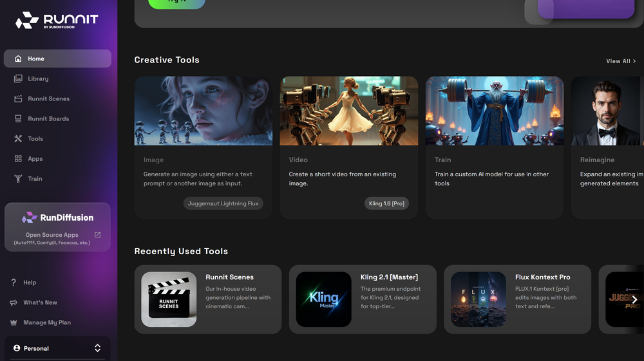Click the Train dumbbell icon

[x=18, y=178]
